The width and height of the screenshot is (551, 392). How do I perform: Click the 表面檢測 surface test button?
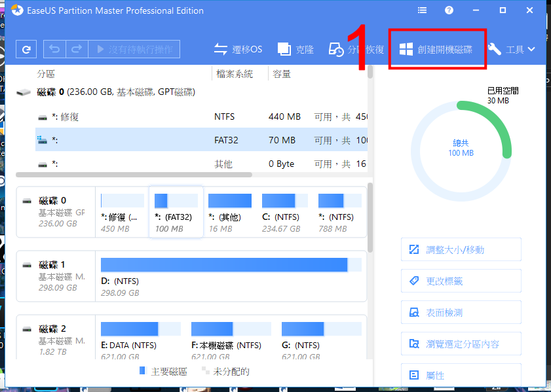(x=461, y=312)
